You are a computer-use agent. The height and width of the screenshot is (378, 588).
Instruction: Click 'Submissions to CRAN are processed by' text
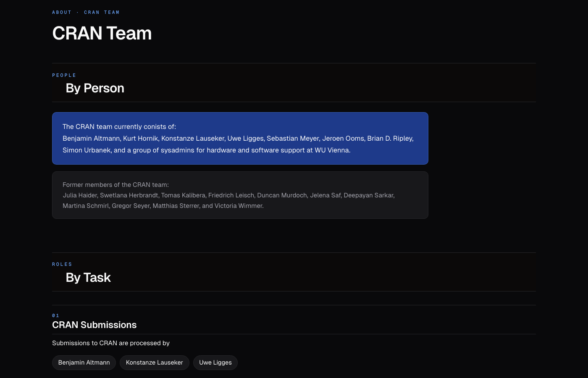(111, 343)
